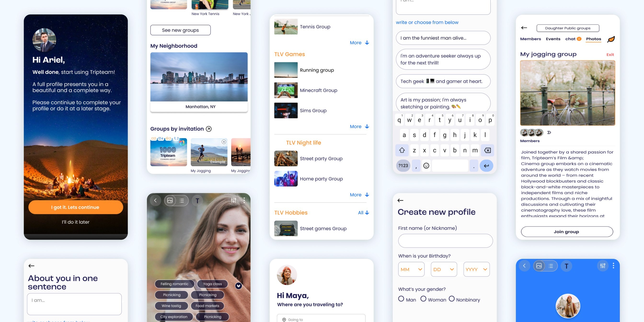
Task: Expand More below the Tennis Group row
Action: (x=359, y=42)
